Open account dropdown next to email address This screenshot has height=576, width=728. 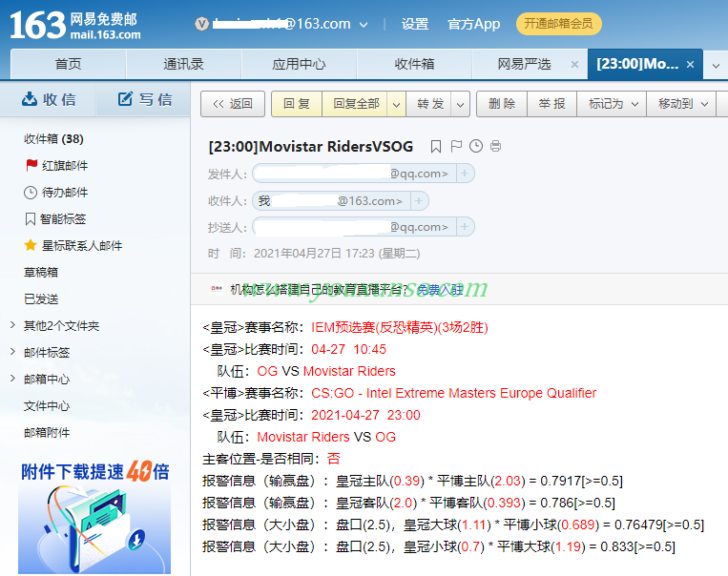pos(364,25)
